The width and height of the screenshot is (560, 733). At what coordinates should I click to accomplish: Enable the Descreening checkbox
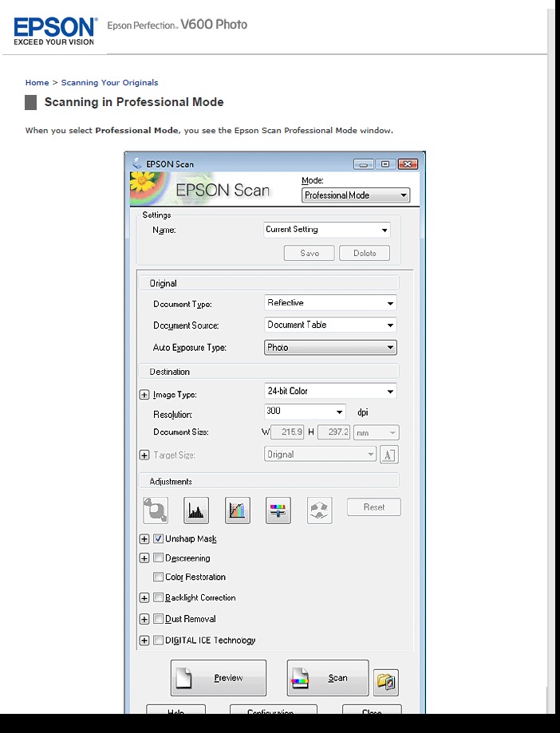pos(159,558)
